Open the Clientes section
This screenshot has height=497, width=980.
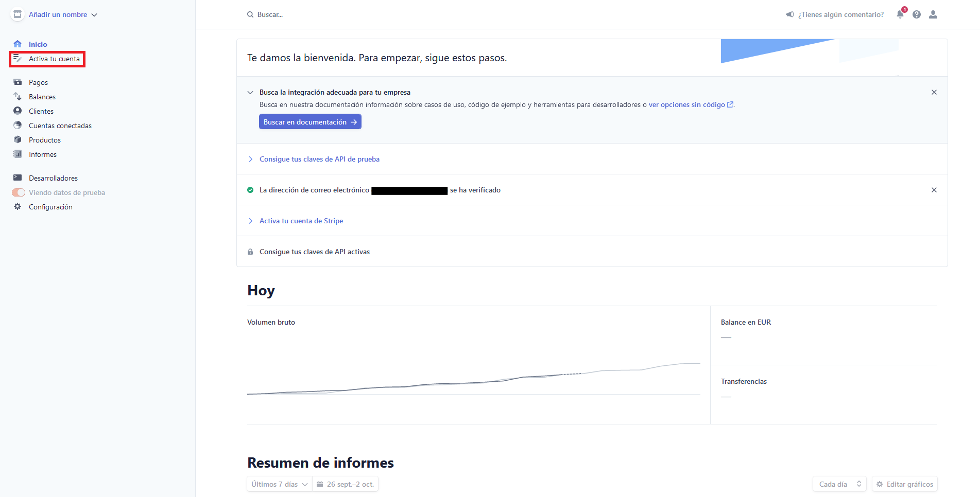(41, 111)
